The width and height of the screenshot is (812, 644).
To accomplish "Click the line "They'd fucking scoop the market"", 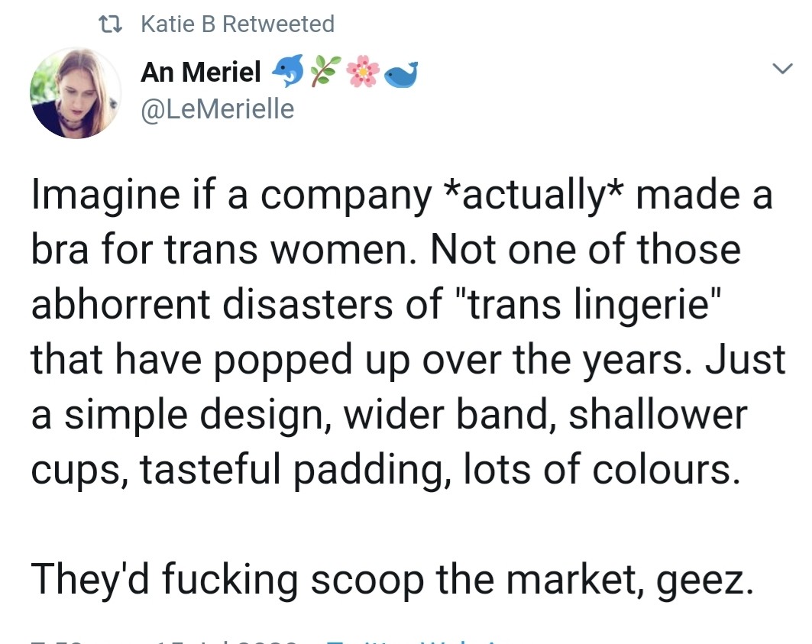I will 312,580.
